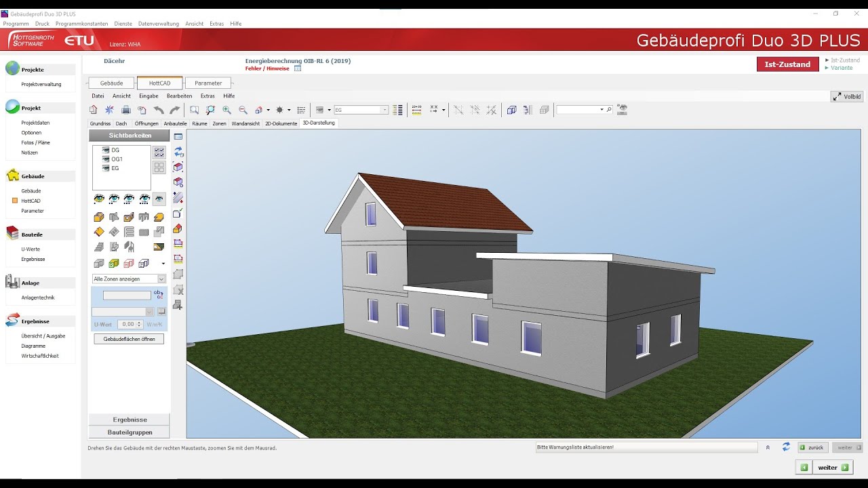Click the Vollbild button
This screenshot has width=868, height=488.
tap(847, 96)
